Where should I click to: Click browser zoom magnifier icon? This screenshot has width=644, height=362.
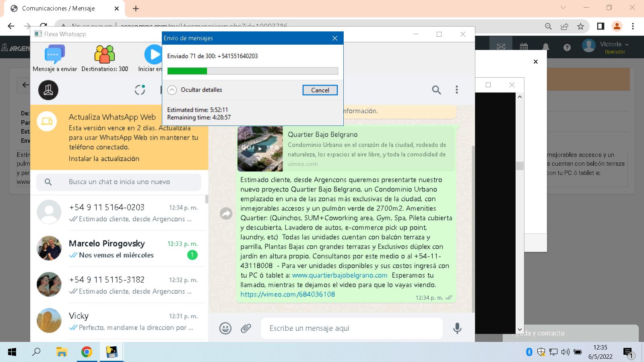point(548,26)
